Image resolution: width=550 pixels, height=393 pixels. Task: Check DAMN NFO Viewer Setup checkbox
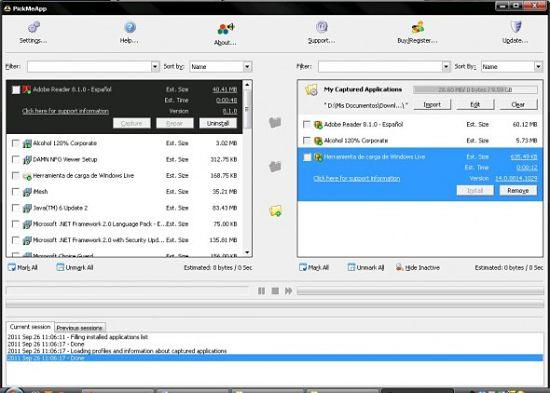click(x=15, y=159)
